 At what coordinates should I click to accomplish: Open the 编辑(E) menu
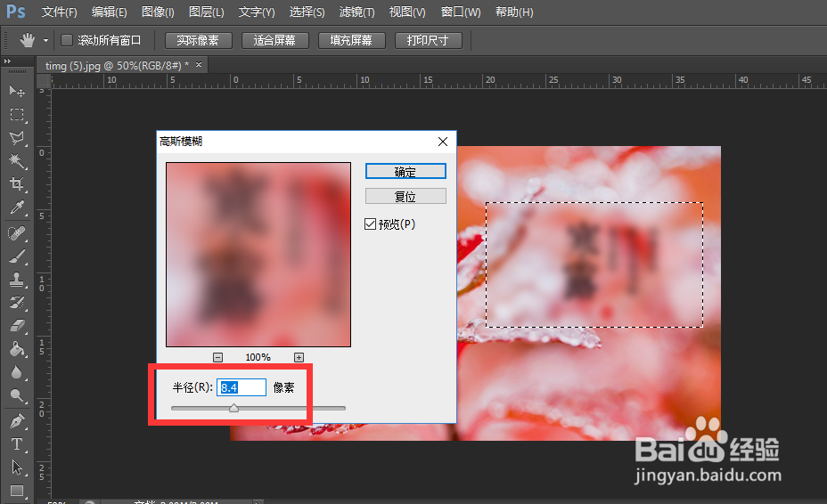pos(110,12)
